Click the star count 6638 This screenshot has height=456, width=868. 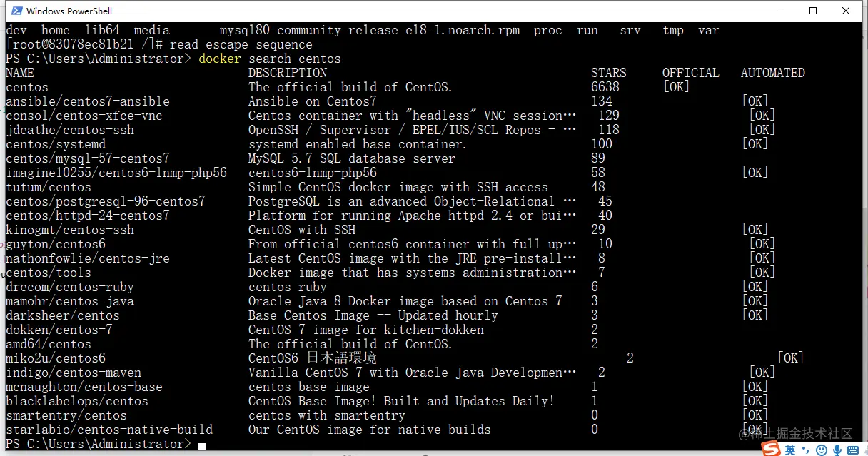pos(605,87)
